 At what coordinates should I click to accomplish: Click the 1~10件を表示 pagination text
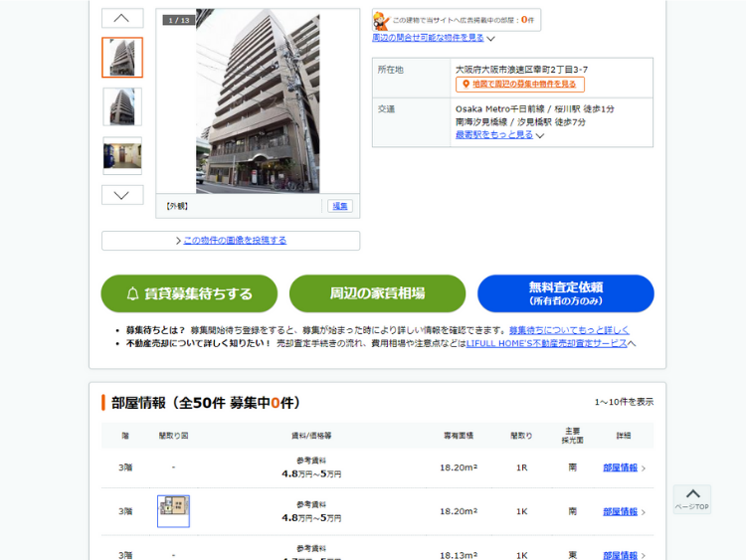(x=624, y=402)
